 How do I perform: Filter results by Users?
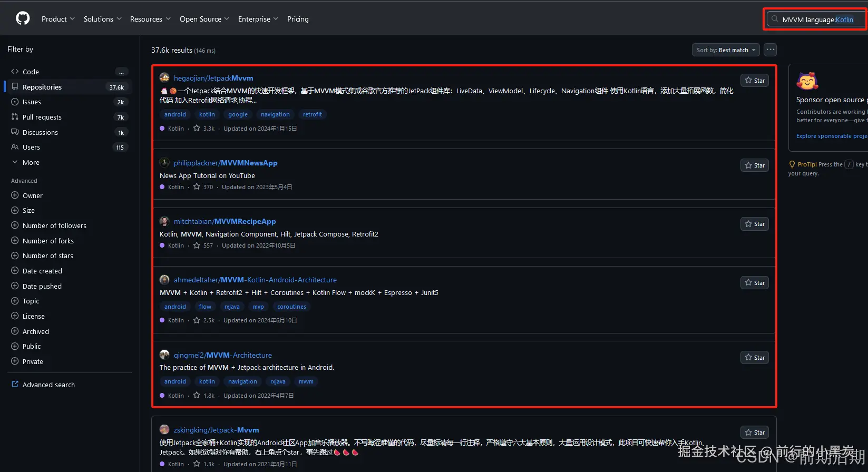[x=67, y=147]
